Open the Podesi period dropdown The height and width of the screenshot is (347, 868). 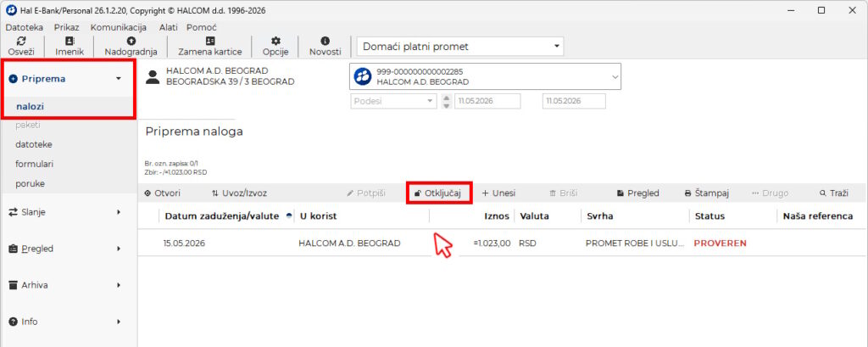pyautogui.click(x=393, y=102)
